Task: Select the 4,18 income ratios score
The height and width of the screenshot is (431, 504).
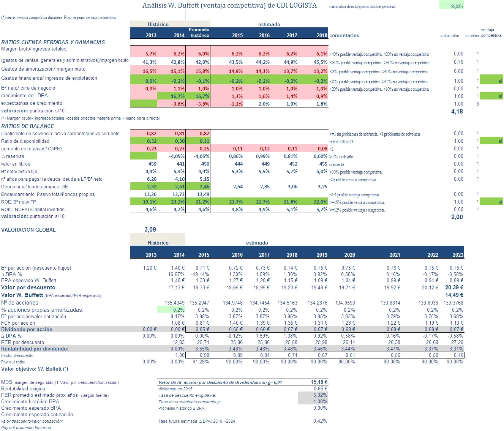Action: [x=457, y=111]
